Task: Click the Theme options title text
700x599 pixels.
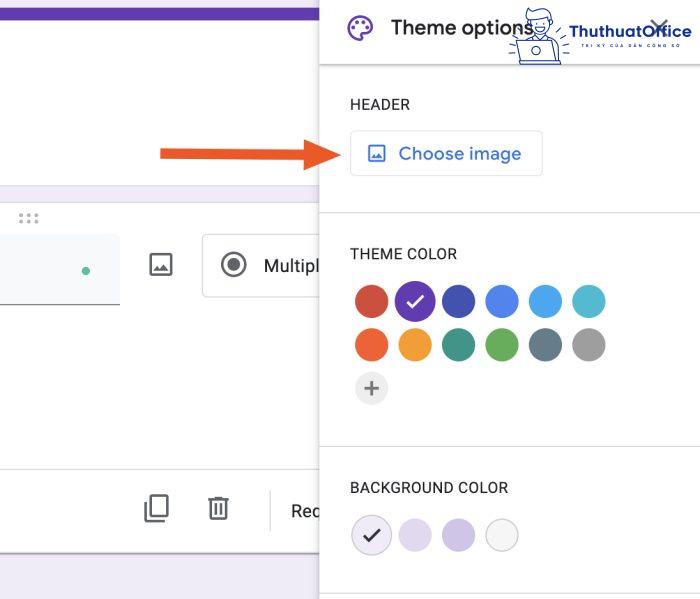Action: (x=462, y=28)
